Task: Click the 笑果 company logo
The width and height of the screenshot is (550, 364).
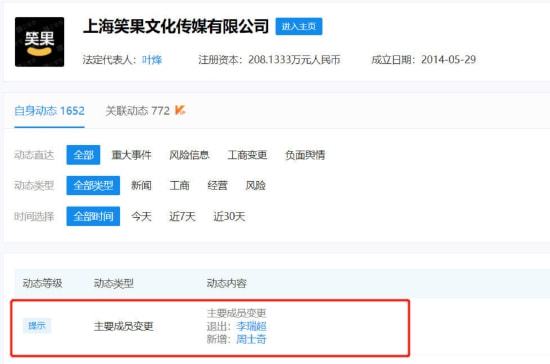Action: click(39, 42)
